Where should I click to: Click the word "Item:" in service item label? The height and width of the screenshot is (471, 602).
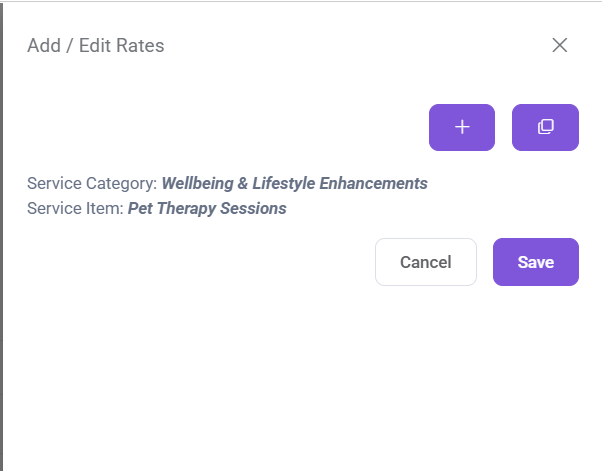(x=104, y=209)
